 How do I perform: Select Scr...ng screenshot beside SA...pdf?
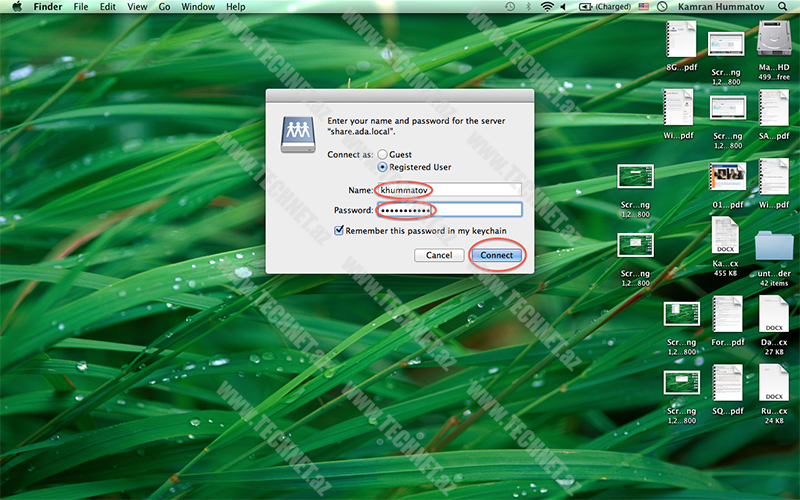pyautogui.click(x=728, y=108)
